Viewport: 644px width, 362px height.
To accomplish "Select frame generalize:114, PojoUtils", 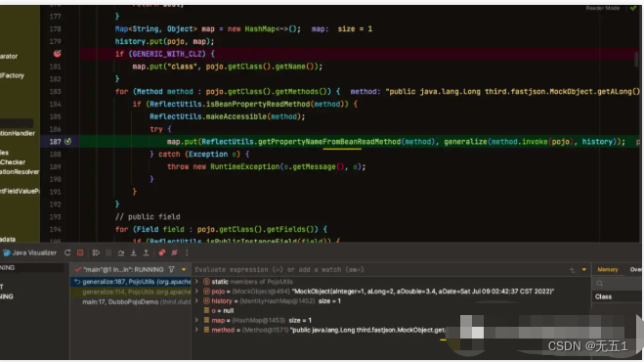I will [x=131, y=292].
